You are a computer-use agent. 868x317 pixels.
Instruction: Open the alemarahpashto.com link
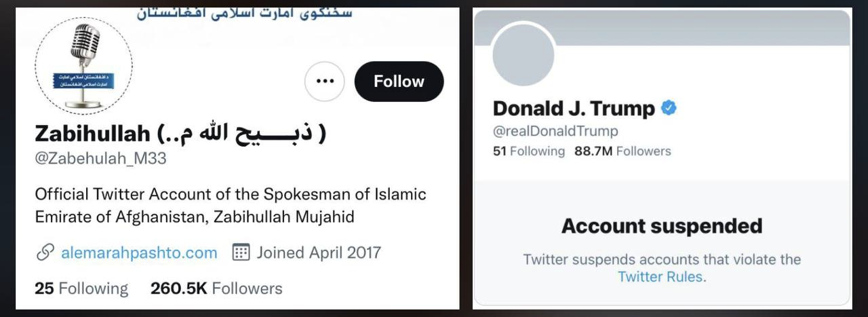pyautogui.click(x=139, y=253)
